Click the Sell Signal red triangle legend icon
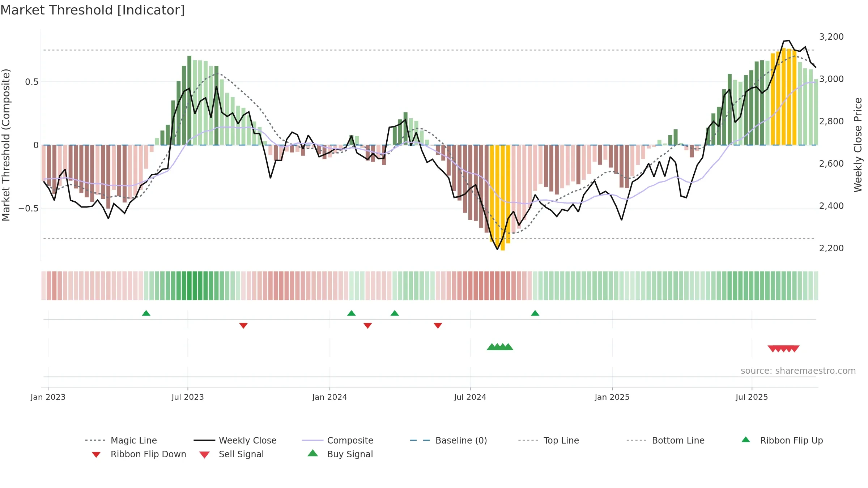The height and width of the screenshot is (488, 868). 205,455
